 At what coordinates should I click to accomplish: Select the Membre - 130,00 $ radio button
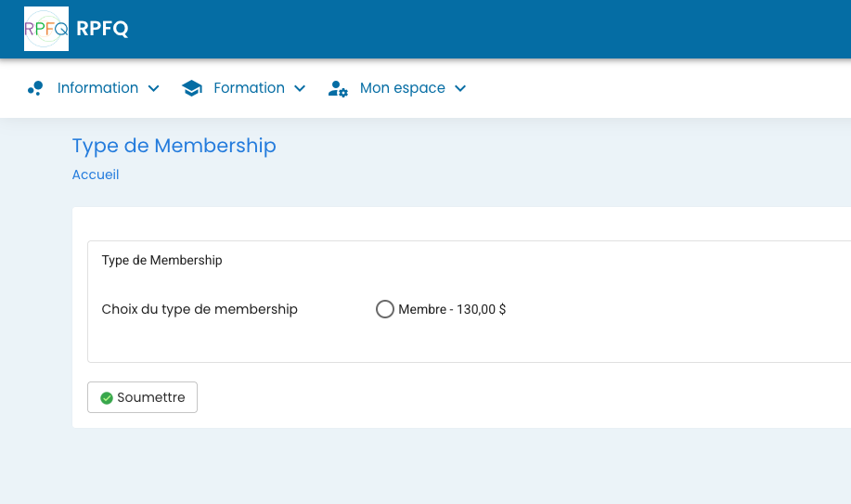pyautogui.click(x=385, y=309)
